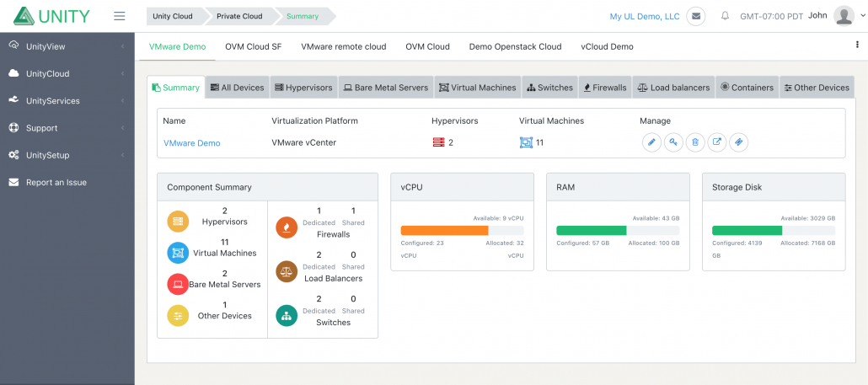Screen dimensions: 868x385
Task: Click the Component Summary heading
Action: [209, 187]
